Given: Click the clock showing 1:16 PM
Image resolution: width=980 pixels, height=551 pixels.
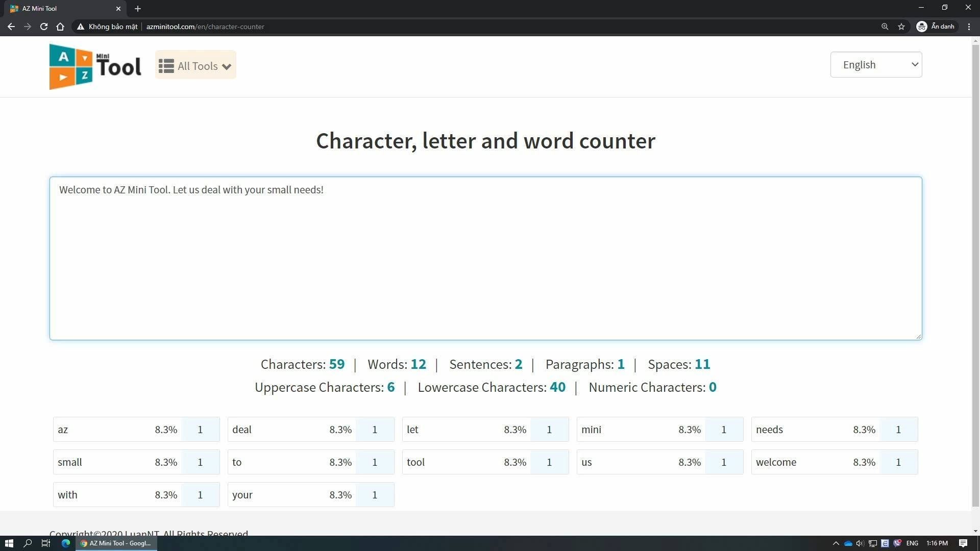Looking at the screenshot, I should coord(937,543).
